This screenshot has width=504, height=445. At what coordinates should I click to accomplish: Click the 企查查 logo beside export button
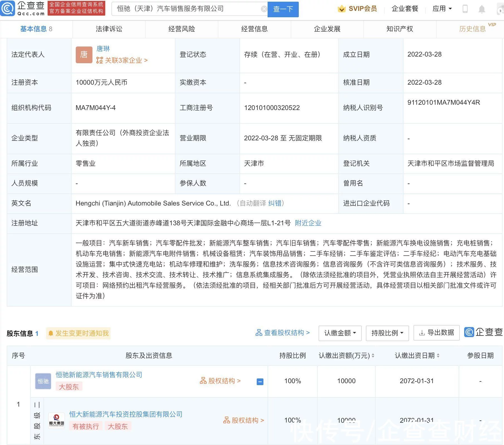click(x=483, y=332)
